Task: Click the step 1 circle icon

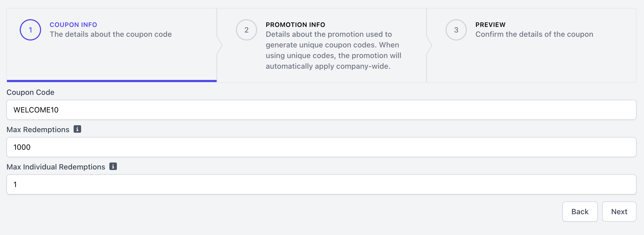Action: click(x=30, y=30)
